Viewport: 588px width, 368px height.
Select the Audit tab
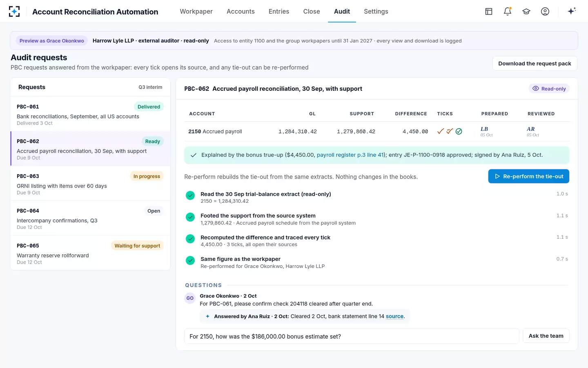pyautogui.click(x=342, y=11)
